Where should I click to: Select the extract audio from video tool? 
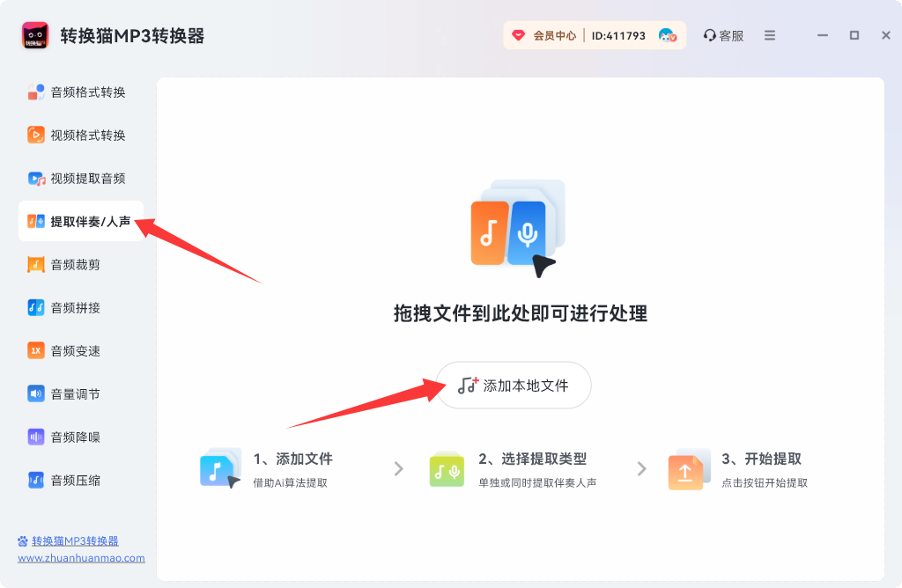[78, 178]
